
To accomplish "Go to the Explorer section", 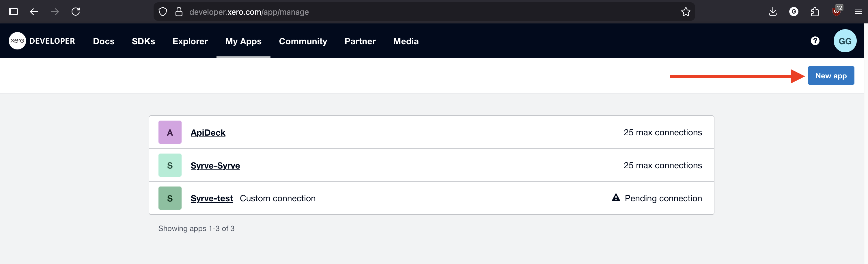I will coord(190,41).
